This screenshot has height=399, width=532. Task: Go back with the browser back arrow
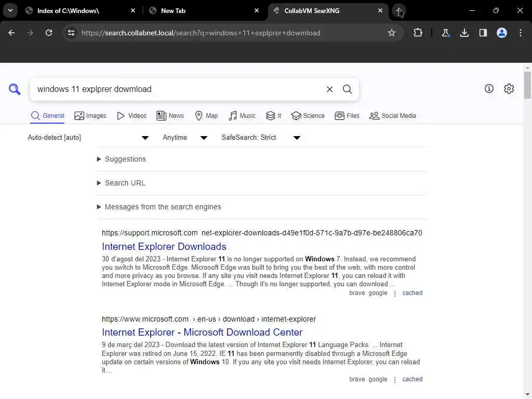[x=11, y=33]
